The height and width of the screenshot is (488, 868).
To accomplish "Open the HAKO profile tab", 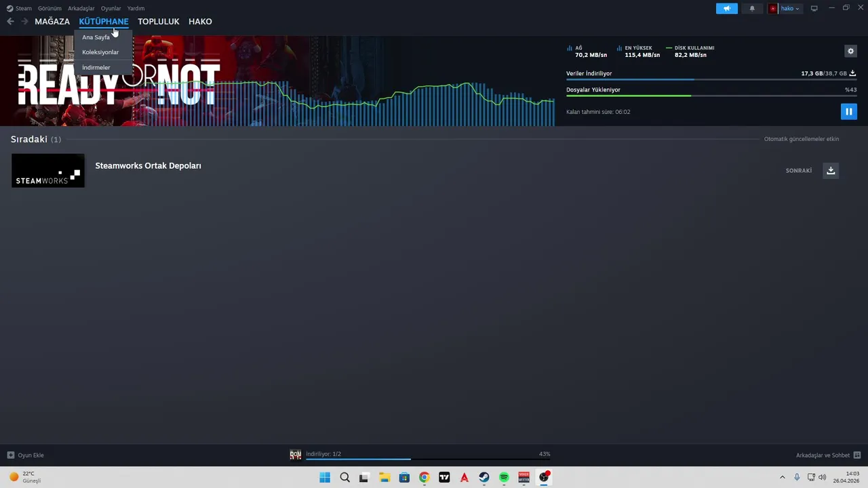I will (x=200, y=22).
